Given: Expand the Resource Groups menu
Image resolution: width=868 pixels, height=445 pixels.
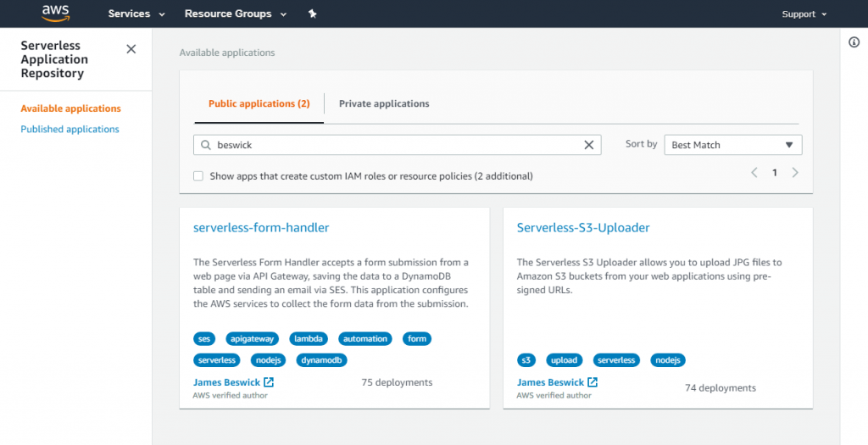Looking at the screenshot, I should click(235, 14).
